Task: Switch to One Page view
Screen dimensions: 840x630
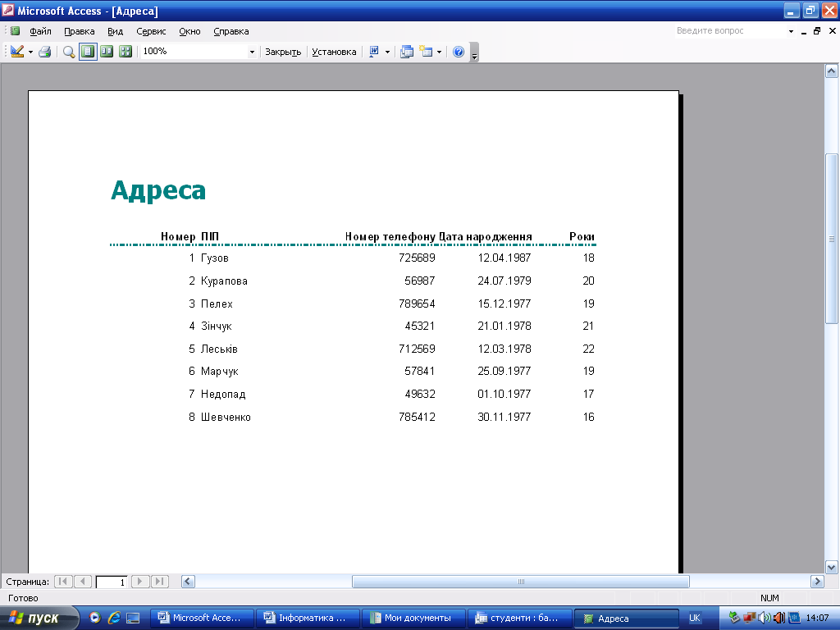Action: tap(88, 52)
